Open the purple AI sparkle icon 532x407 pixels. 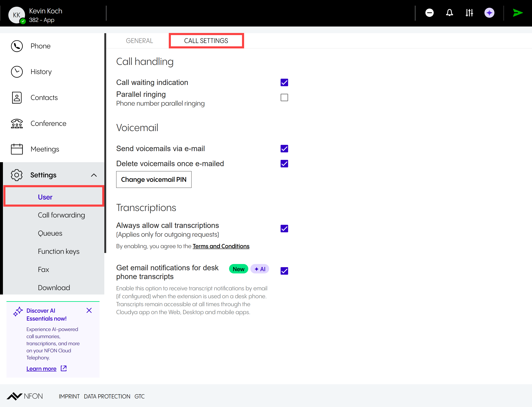pos(489,13)
